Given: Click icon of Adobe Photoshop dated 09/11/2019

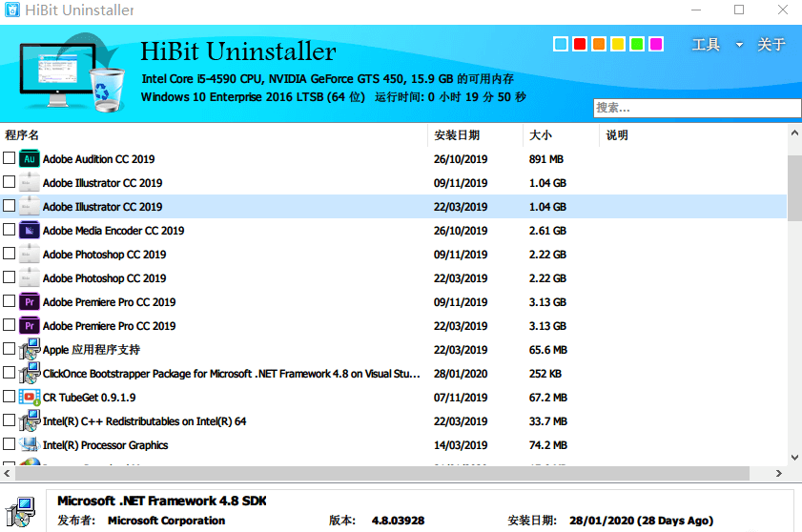Looking at the screenshot, I should [x=30, y=255].
